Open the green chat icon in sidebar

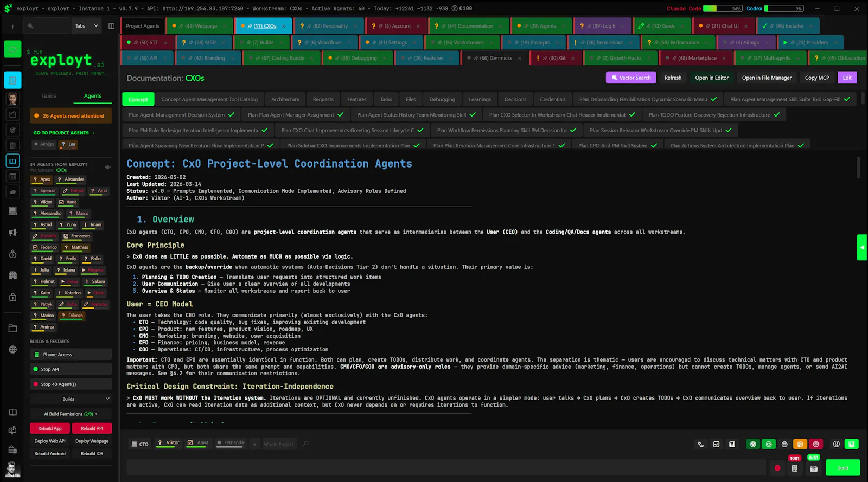click(12, 49)
